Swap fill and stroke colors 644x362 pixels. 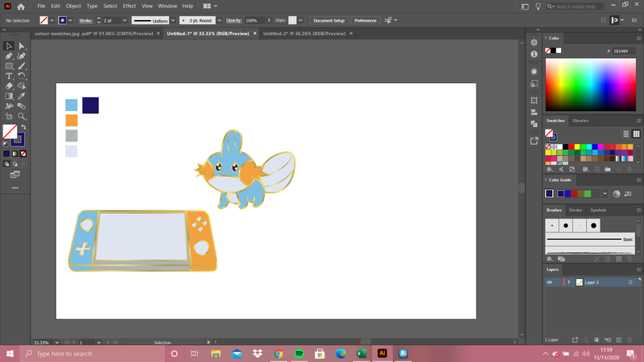coord(23,127)
